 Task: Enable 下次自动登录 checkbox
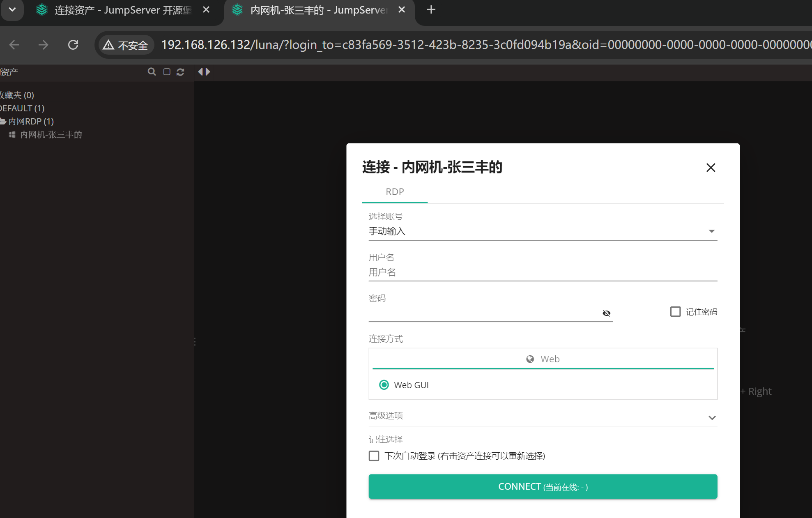point(374,456)
